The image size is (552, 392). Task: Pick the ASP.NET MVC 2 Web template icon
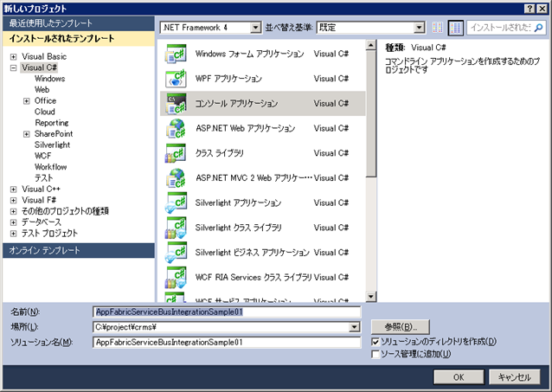pyautogui.click(x=176, y=178)
